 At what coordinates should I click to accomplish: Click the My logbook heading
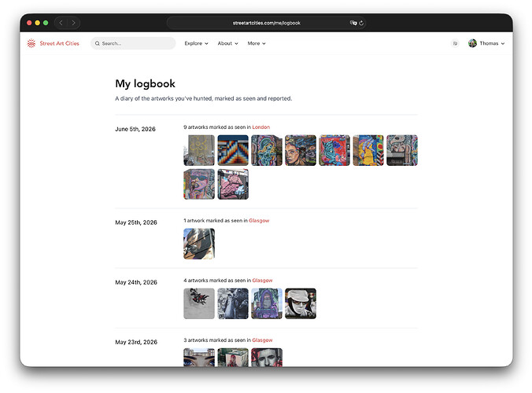click(x=146, y=83)
